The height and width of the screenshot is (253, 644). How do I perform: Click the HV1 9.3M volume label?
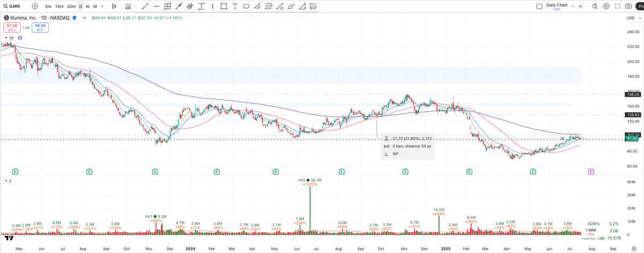point(156,216)
